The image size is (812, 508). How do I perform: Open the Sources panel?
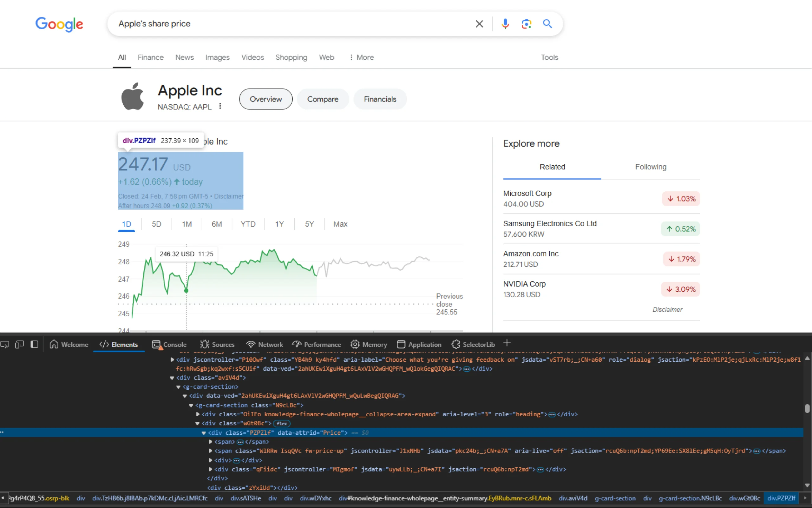[x=217, y=344]
